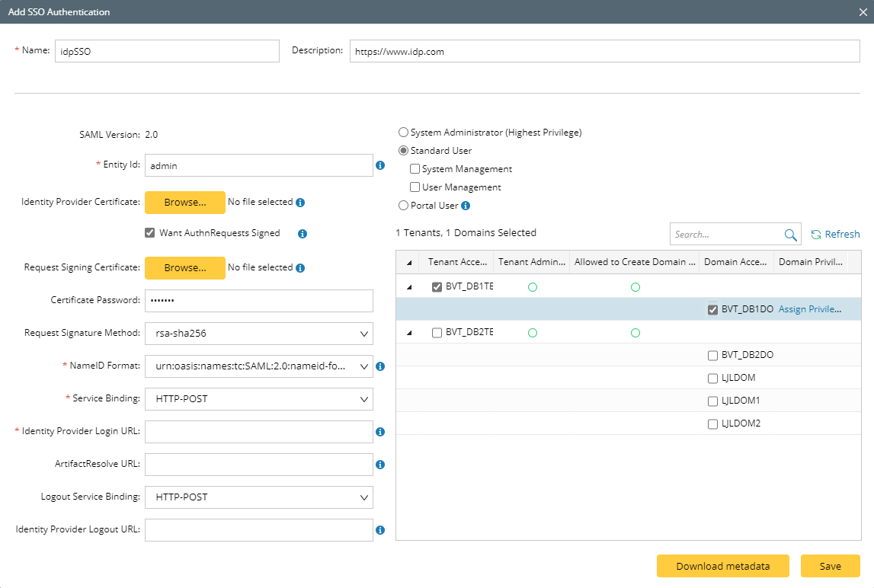Click the Identity Provider Logout URL field

[258, 530]
